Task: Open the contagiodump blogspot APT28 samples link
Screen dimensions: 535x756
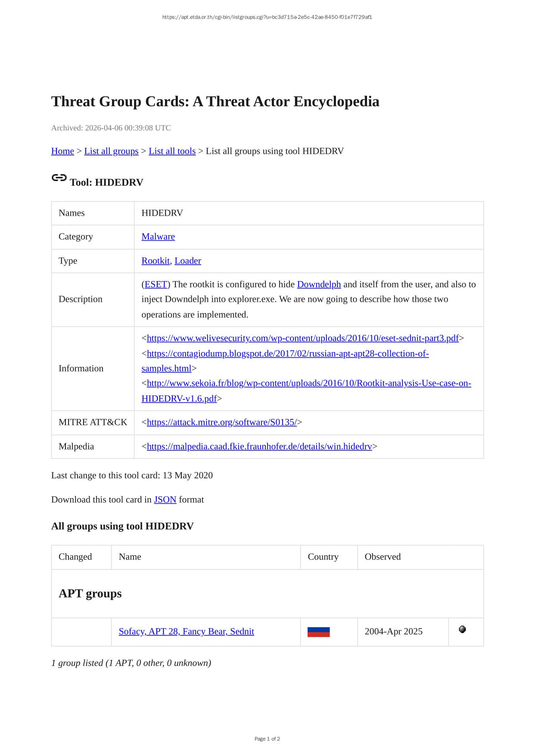Action: [287, 354]
